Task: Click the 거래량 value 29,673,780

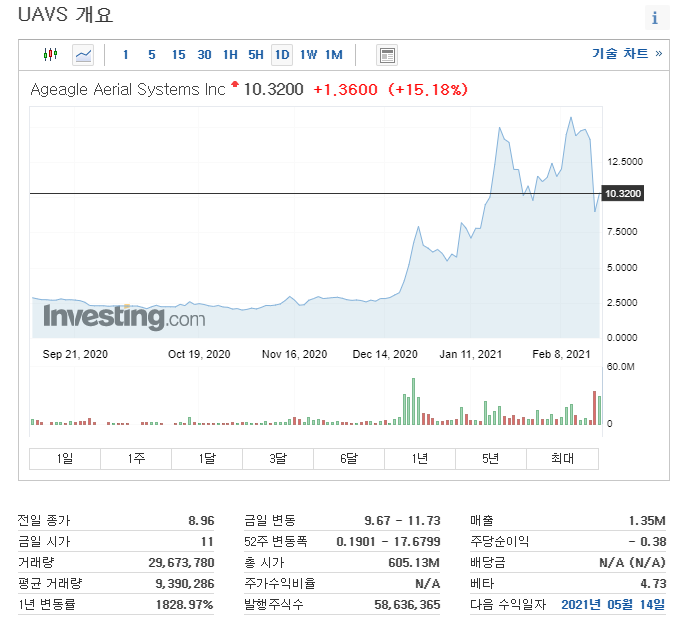Action: [181, 562]
